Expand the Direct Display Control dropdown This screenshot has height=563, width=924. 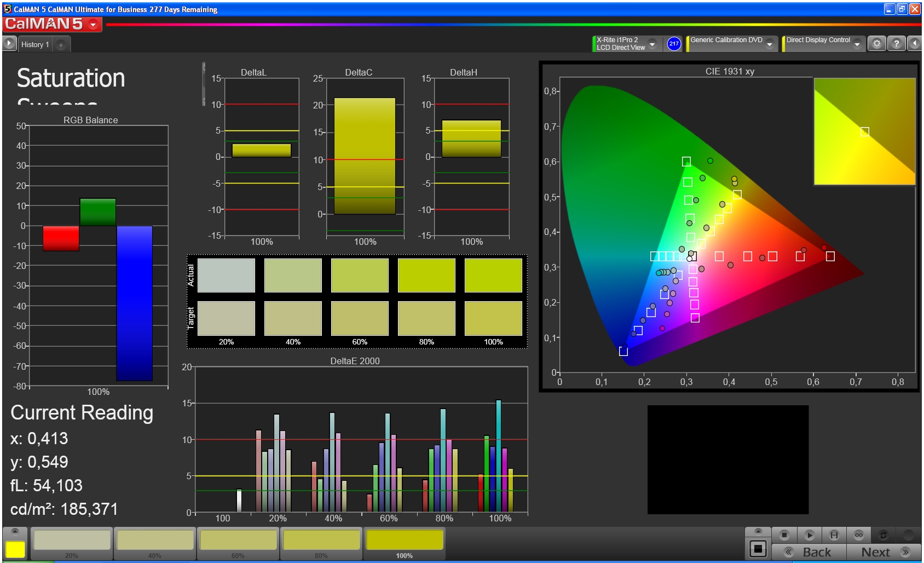click(x=857, y=44)
